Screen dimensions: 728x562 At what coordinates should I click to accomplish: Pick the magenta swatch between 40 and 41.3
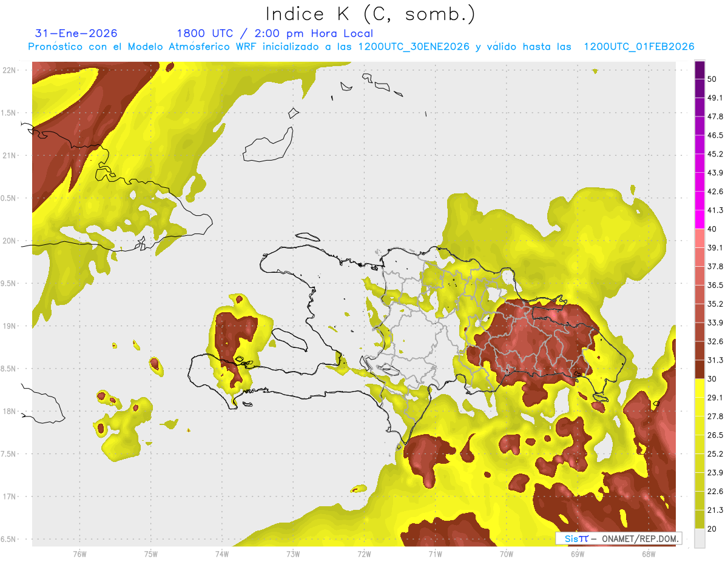pos(700,219)
